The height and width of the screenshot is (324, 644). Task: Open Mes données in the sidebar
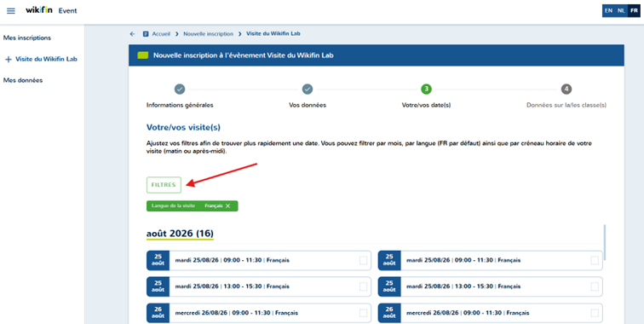(x=23, y=81)
